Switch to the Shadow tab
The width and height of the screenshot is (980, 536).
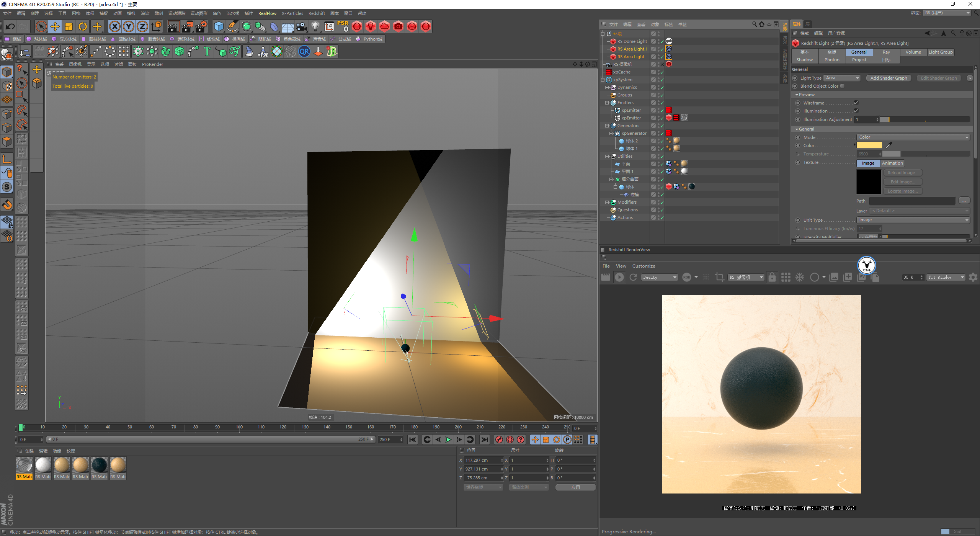pyautogui.click(x=804, y=60)
